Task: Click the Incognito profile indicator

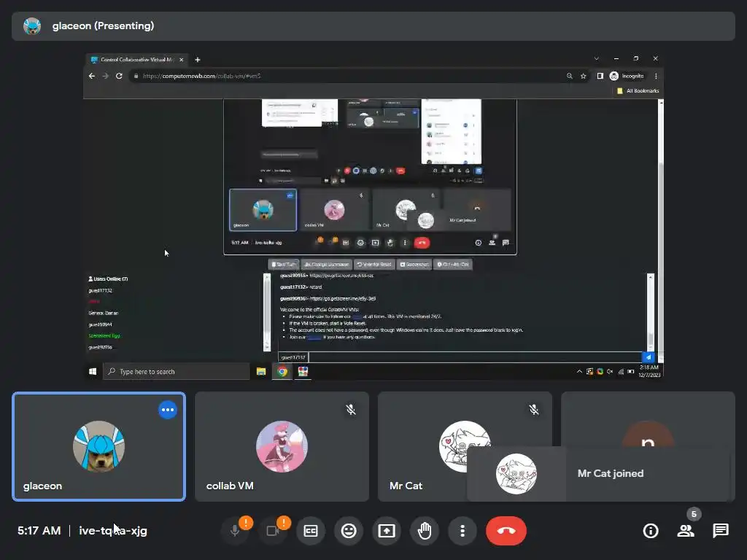Action: 627,76
